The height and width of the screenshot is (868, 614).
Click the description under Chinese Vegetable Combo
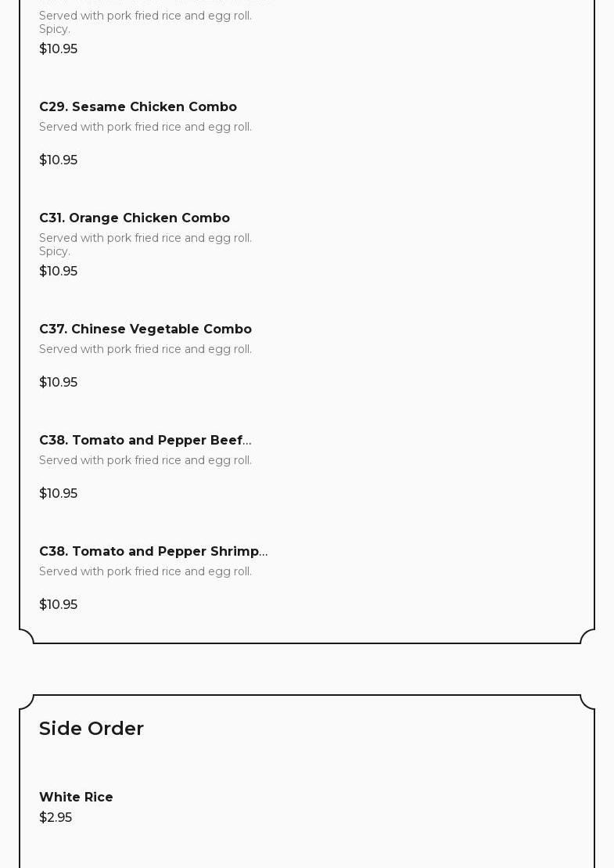pyautogui.click(x=145, y=349)
